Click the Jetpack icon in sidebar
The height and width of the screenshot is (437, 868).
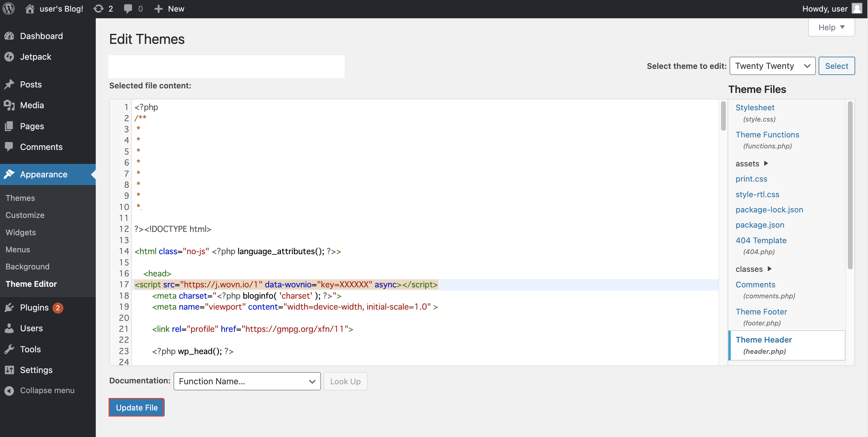point(9,57)
